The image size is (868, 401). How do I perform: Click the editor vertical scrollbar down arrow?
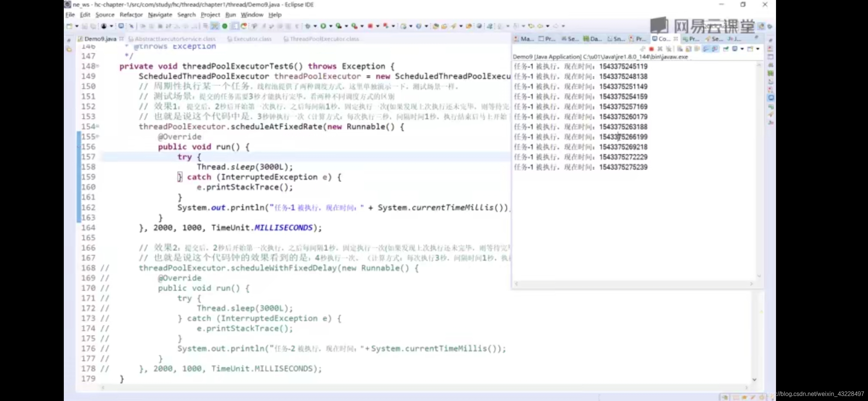pos(754,379)
